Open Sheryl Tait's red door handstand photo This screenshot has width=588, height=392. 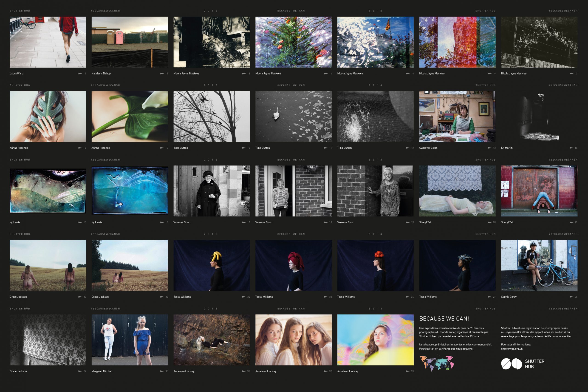click(539, 191)
